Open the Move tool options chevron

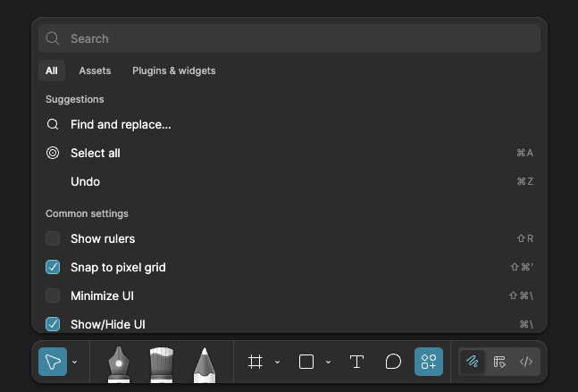pos(75,362)
